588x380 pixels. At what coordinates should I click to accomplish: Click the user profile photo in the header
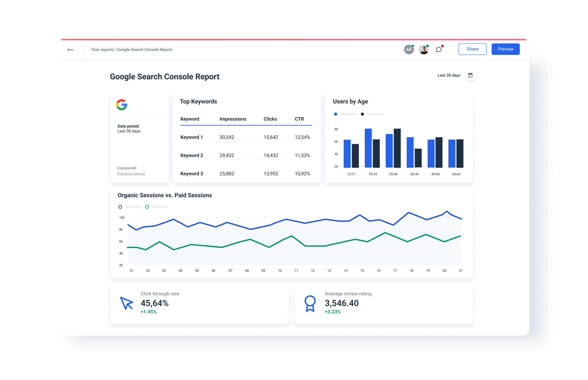pyautogui.click(x=423, y=49)
